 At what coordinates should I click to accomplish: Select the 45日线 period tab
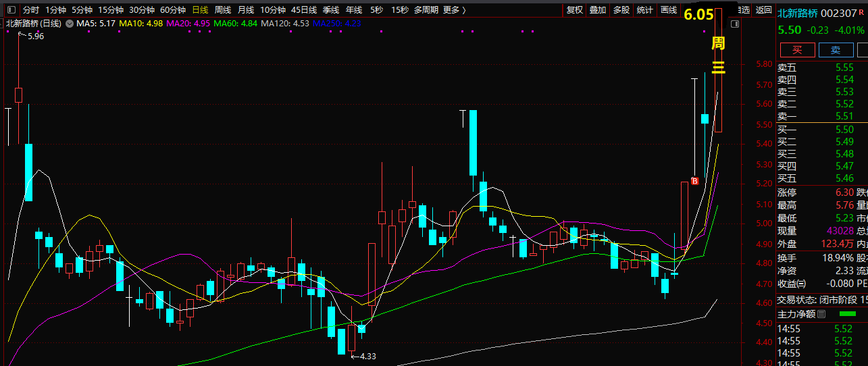[304, 10]
